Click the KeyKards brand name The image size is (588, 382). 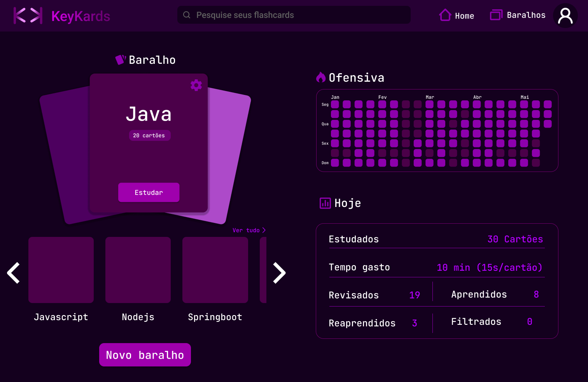tap(81, 16)
